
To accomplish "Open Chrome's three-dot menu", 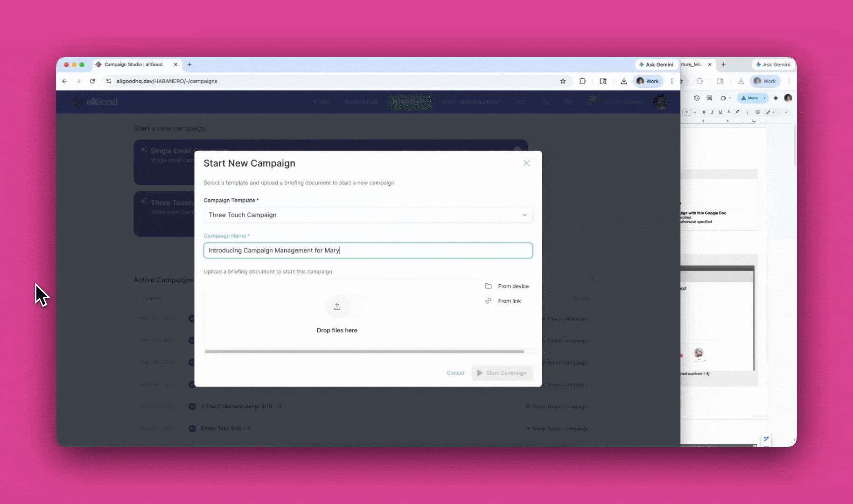I will pos(672,81).
